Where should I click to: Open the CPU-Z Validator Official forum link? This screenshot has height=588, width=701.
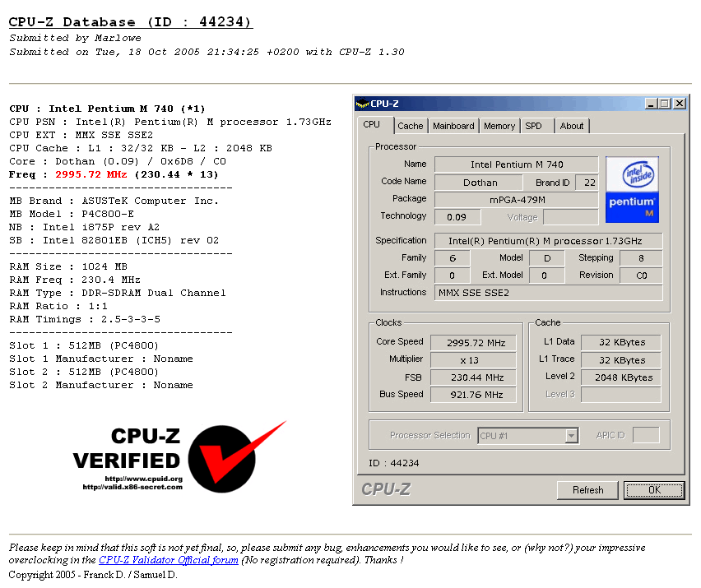(169, 560)
